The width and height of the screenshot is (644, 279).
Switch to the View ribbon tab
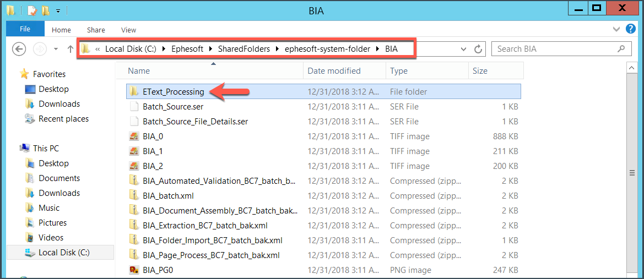point(128,30)
